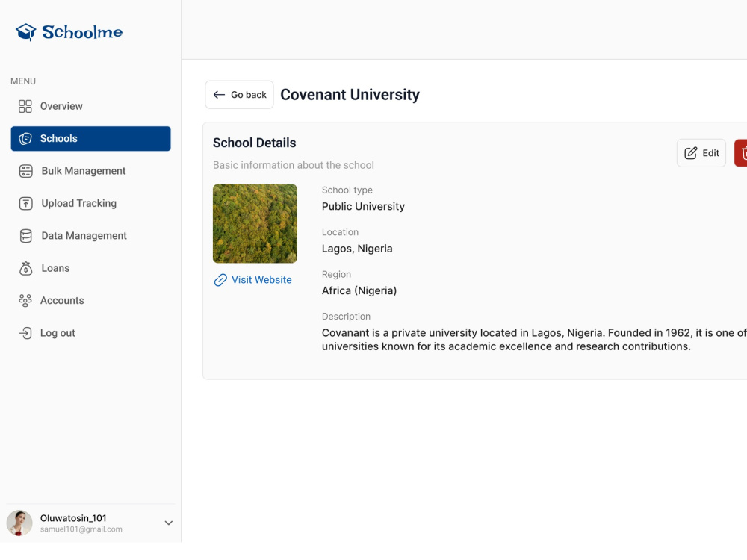The height and width of the screenshot is (560, 747).
Task: Click the email samuel101@gmail.com
Action: coord(81,529)
